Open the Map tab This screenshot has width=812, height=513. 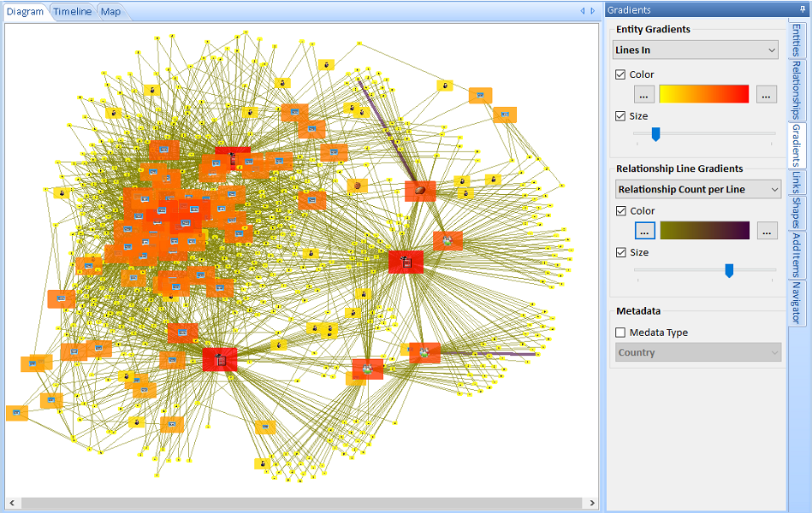coord(110,11)
